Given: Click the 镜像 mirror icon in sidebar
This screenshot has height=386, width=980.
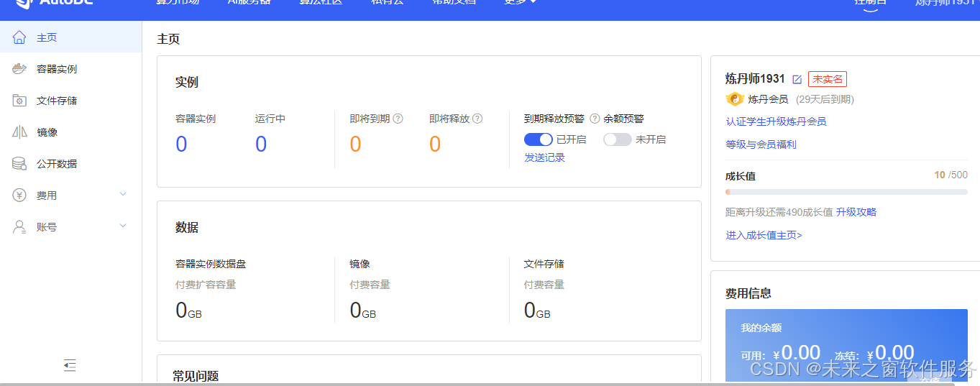Looking at the screenshot, I should click(19, 132).
